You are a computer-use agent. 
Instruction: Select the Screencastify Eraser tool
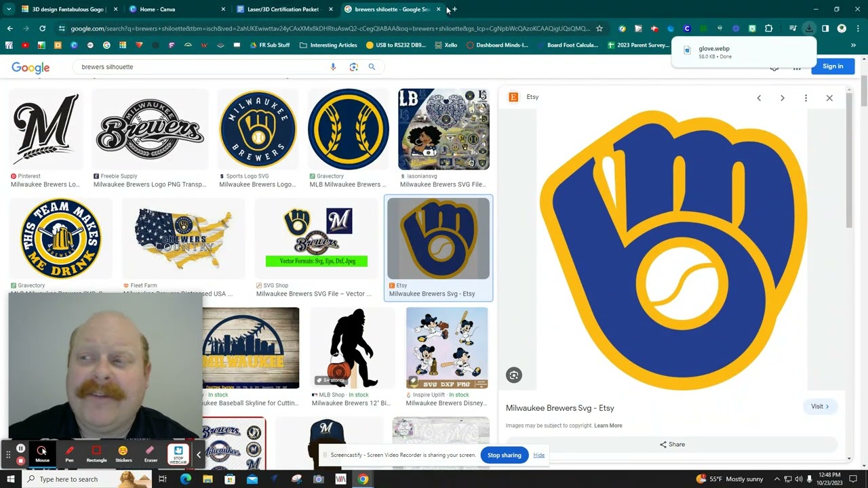(151, 454)
